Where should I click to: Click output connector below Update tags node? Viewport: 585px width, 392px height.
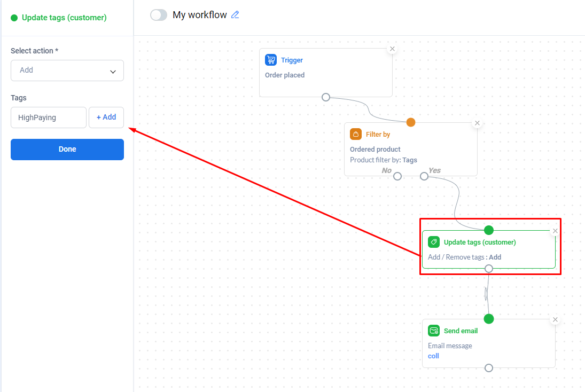pyautogui.click(x=489, y=269)
